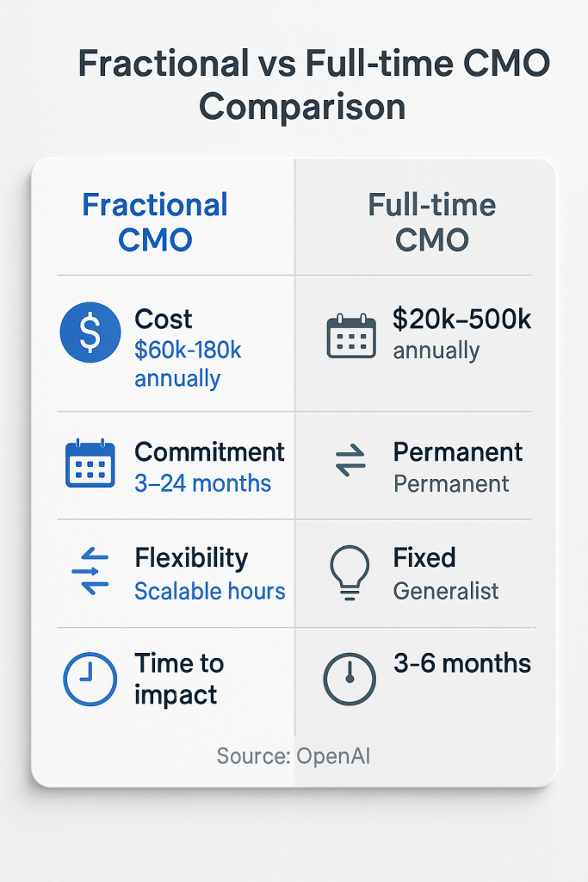Click the Fractional vs Full-time CMO Comparison title
Screen dimensions: 588x882
[313, 86]
